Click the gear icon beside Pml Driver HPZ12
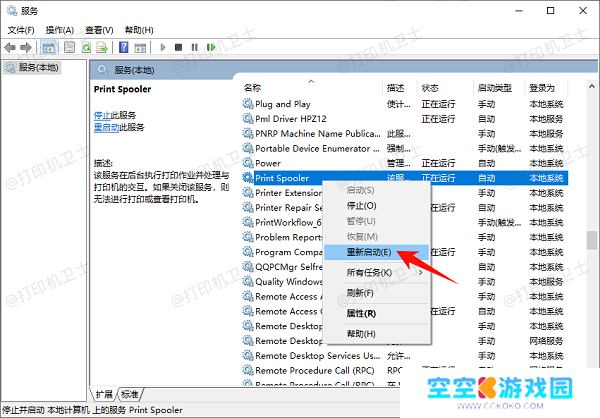The image size is (600, 418). (x=248, y=119)
